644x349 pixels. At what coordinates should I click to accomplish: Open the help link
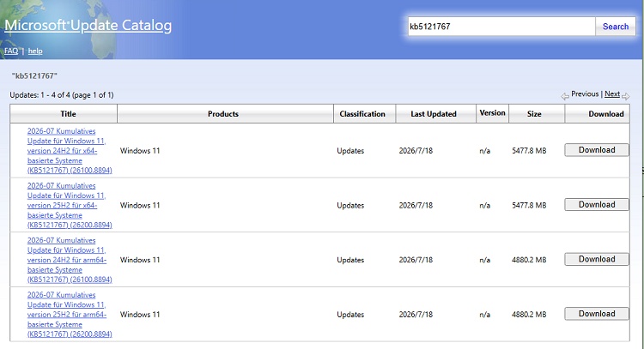tap(35, 51)
